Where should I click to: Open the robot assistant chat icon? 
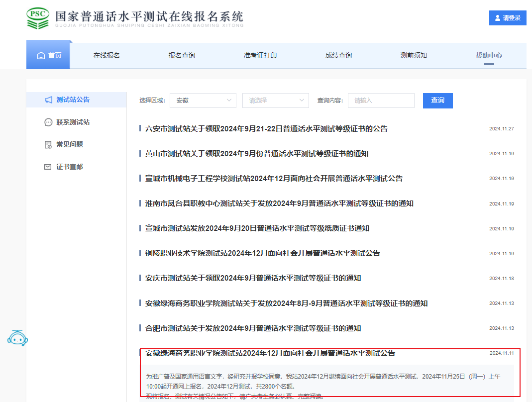click(x=17, y=338)
